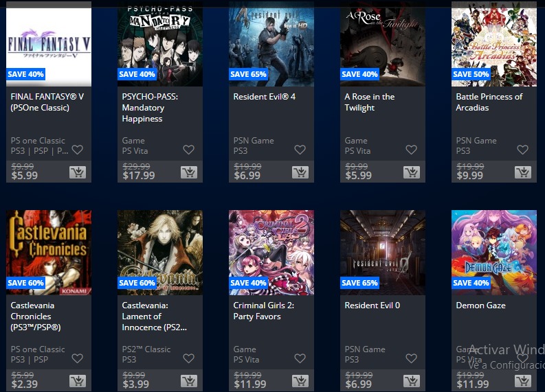Add Criminal Girls 2 to cart
Image resolution: width=545 pixels, height=392 pixels.
pos(300,381)
